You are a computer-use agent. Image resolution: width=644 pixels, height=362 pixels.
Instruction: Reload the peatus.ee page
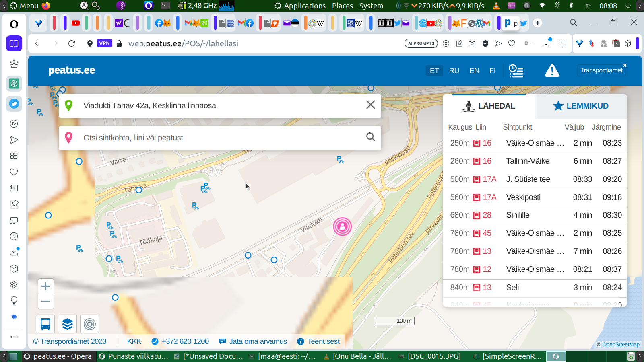point(72,43)
